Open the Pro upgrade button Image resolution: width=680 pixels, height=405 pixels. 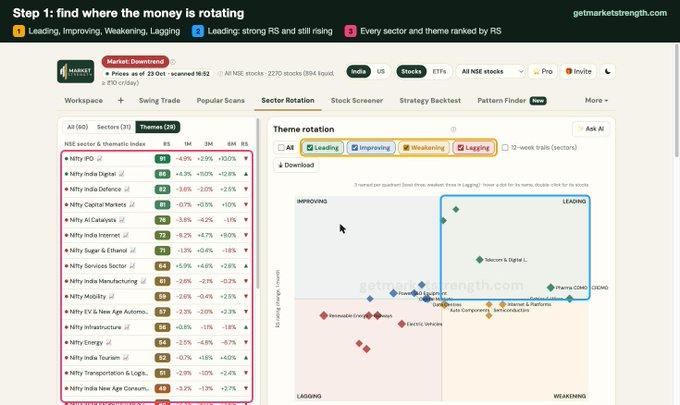point(543,71)
